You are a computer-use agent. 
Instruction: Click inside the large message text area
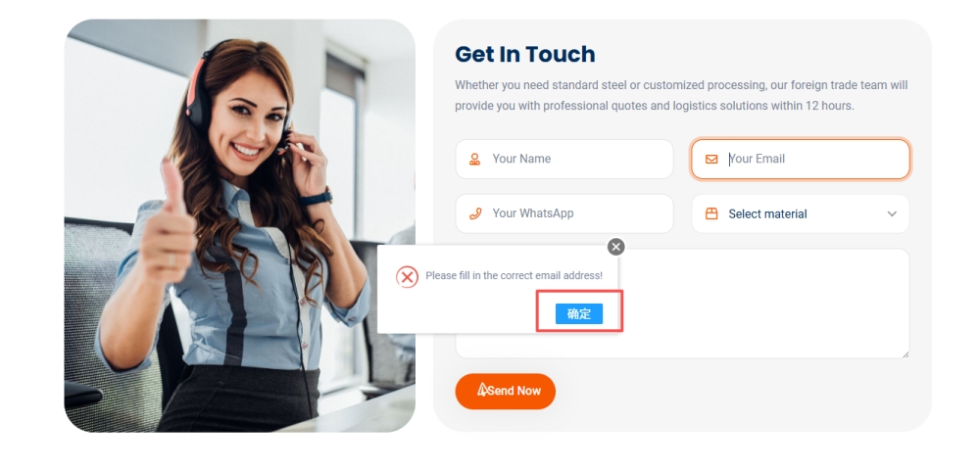point(762,304)
